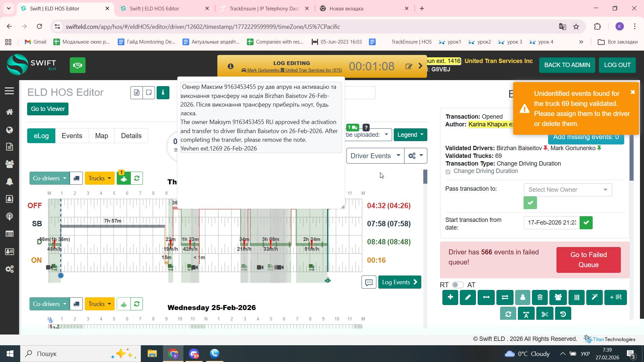The image size is (644, 362).
Task: Click the pencil edit event button
Action: pos(468,297)
